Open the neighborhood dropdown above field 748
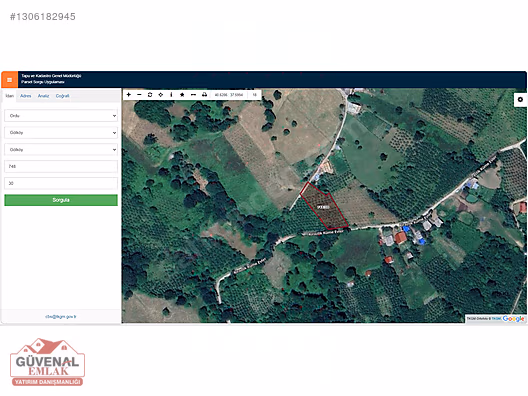The height and width of the screenshot is (396, 528). (x=61, y=150)
